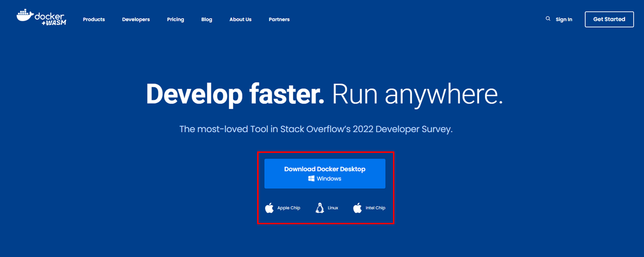The image size is (644, 257).
Task: Open the About Us menu
Action: point(240,20)
